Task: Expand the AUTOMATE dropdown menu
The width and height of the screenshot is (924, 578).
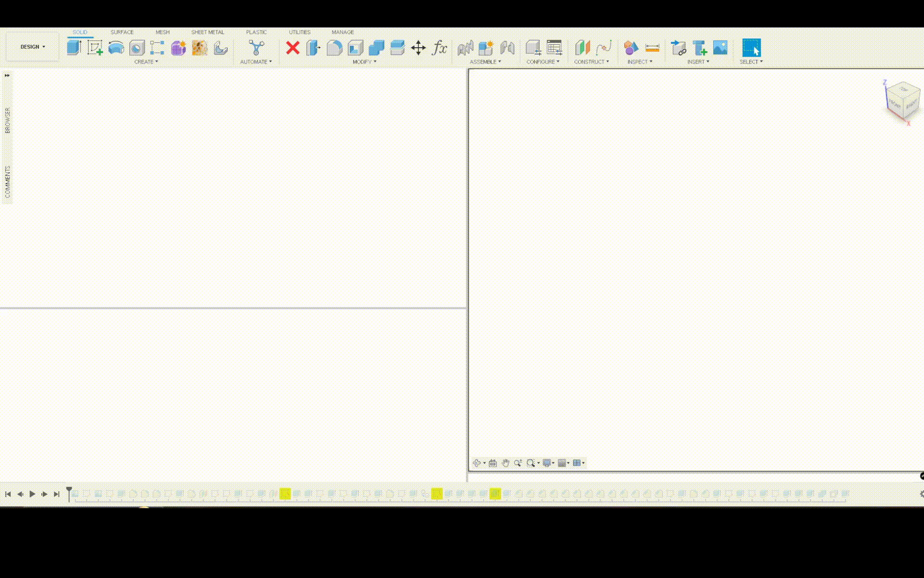Action: 256,62
